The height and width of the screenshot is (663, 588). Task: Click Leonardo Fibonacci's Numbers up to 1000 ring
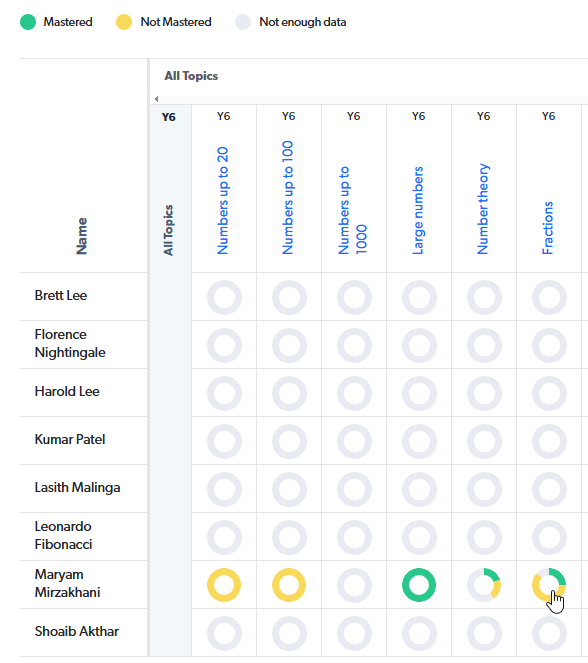click(x=354, y=537)
